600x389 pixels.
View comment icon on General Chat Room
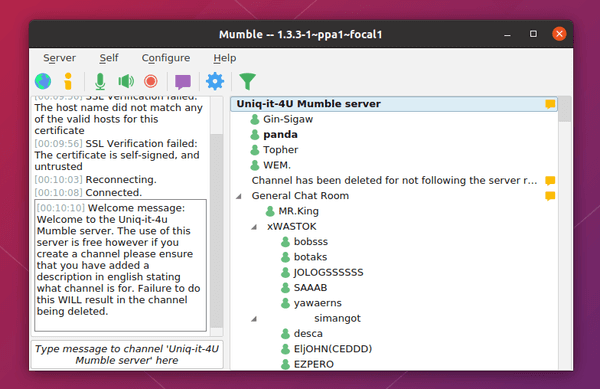550,196
